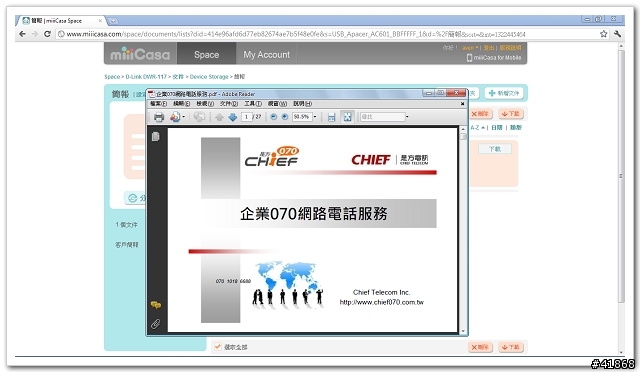Click the bottom download (下載) button

511,347
